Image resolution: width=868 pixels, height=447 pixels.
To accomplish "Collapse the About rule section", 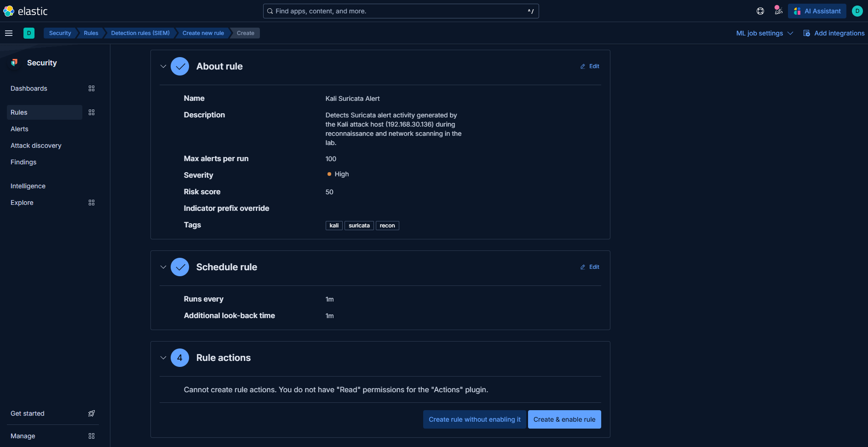I will pos(163,66).
